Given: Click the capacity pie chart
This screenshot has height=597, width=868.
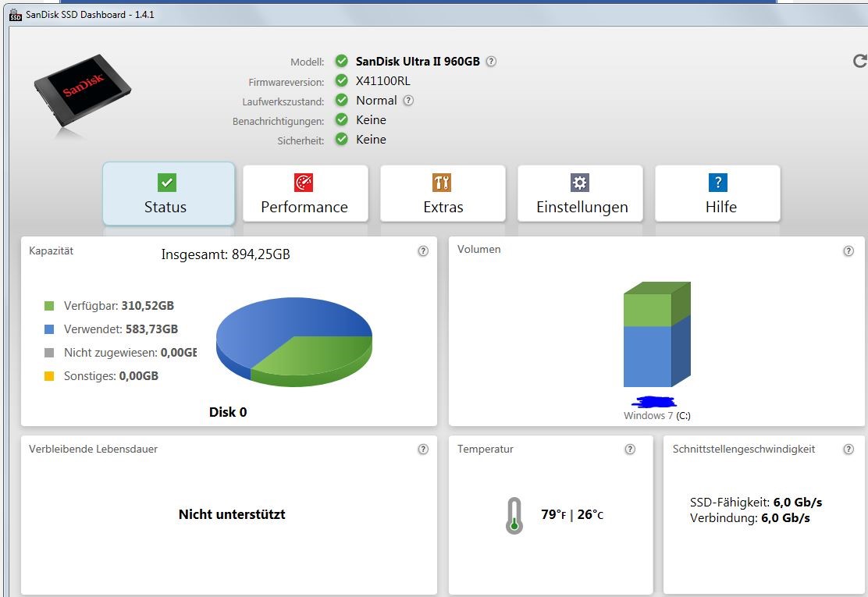Looking at the screenshot, I should (294, 342).
